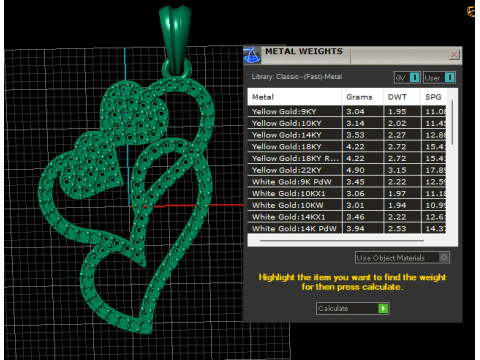Screen dimensions: 480x360
Task: Select the Yellow Gold:9KY row
Action: pyautogui.click(x=347, y=111)
